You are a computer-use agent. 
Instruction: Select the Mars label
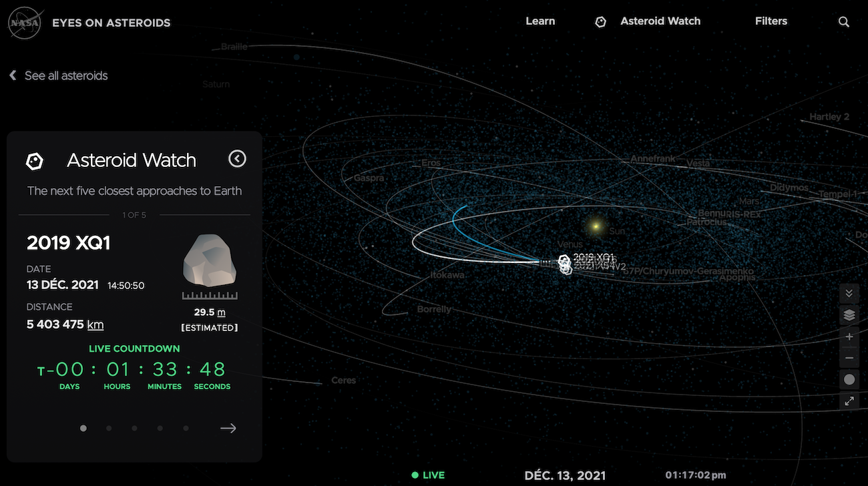point(749,202)
